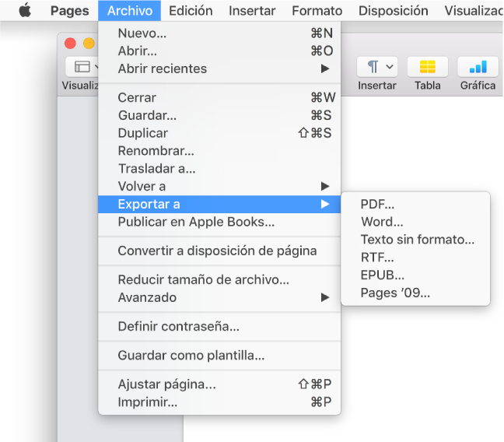Viewport: 504px width, 442px height.
Task: Expand the Volver a submenu
Action: click(x=219, y=186)
